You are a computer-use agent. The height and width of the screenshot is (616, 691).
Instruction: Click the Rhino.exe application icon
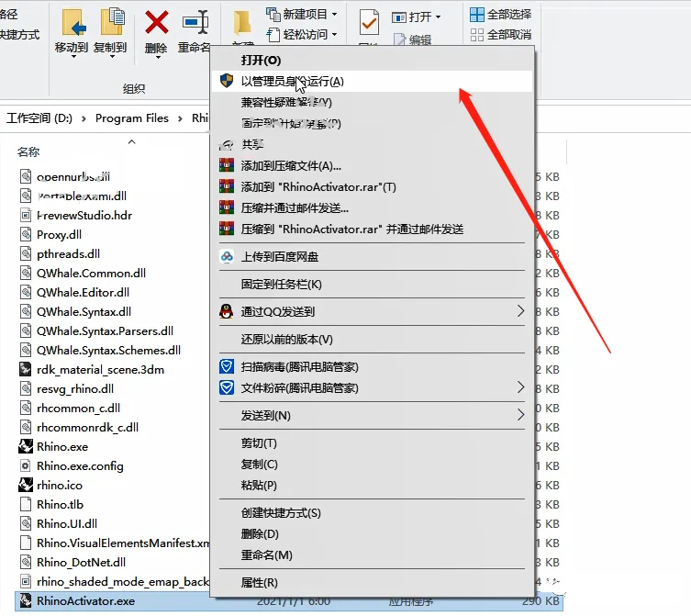click(x=26, y=446)
